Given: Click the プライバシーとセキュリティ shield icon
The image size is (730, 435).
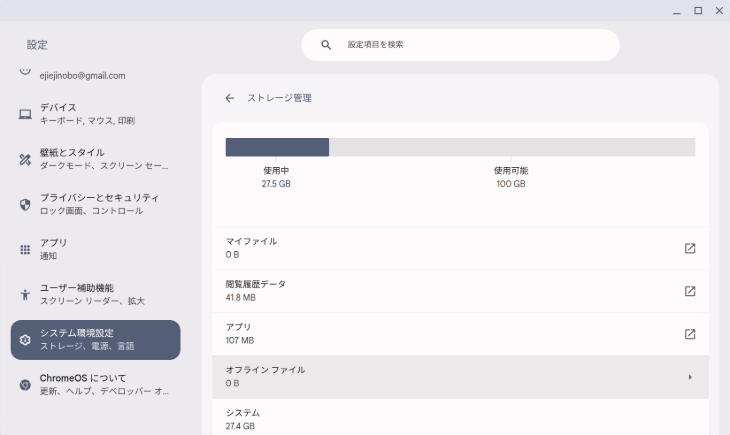Looking at the screenshot, I should pos(25,204).
